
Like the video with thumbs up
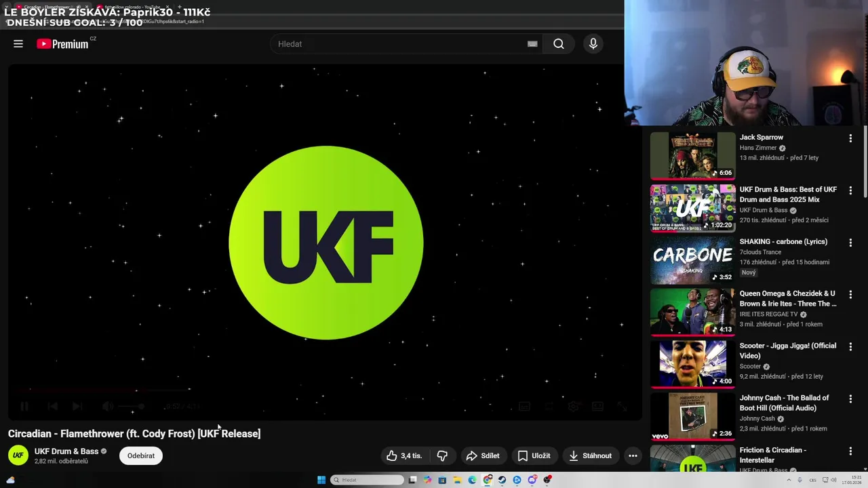coord(404,456)
